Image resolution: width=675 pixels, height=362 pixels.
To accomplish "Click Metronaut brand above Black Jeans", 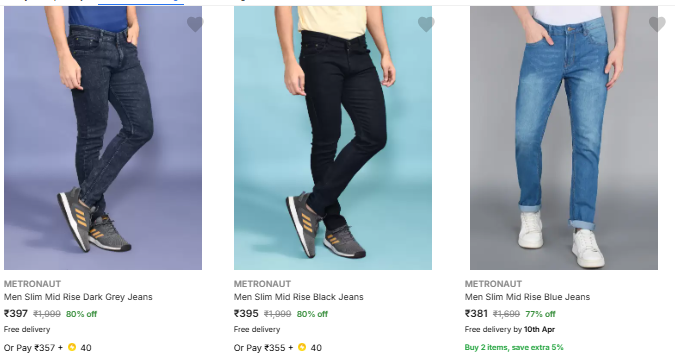I will point(262,284).
